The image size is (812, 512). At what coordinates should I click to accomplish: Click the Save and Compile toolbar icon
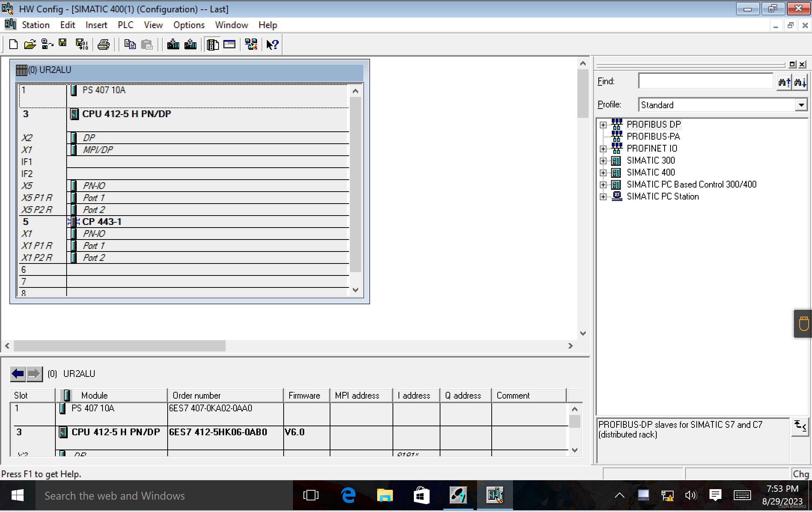point(81,45)
